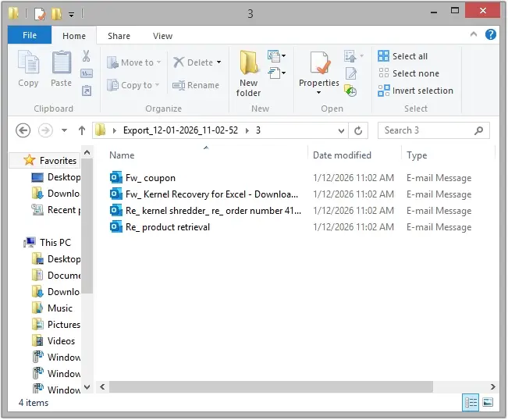Click the Copy icon in Clipboard group
Screen dimensions: 508x420
pos(29,62)
